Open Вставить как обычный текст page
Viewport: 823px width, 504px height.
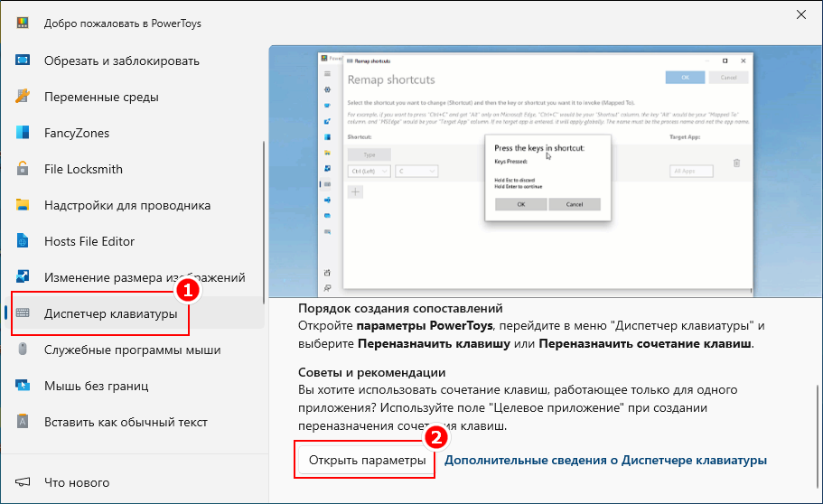tap(135, 422)
